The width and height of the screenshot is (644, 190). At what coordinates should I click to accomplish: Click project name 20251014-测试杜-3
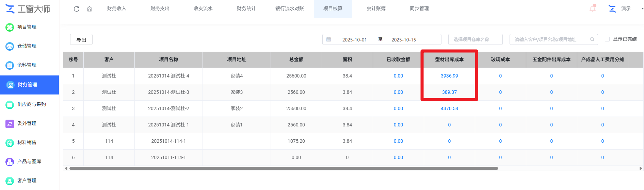tap(168, 92)
